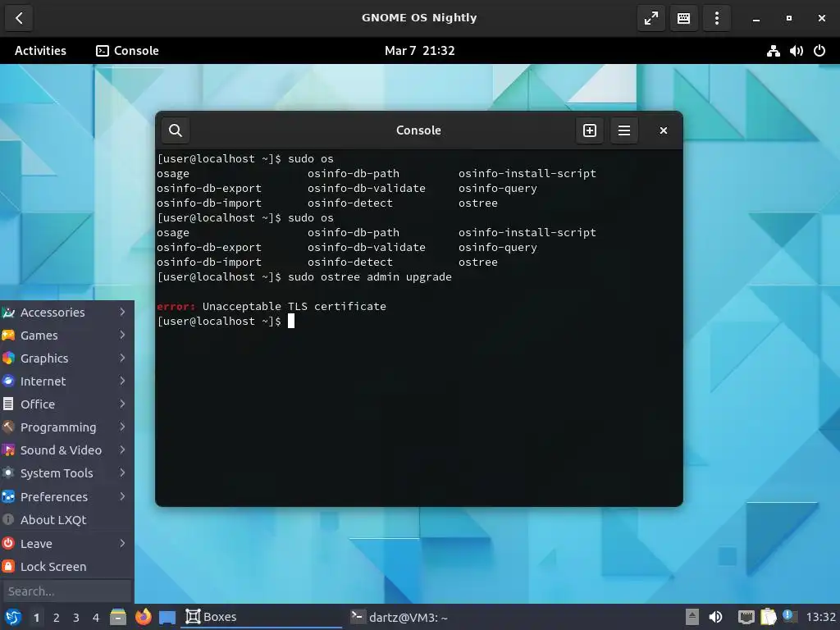Open the Console hamburger menu
Screen dimensions: 840x630
pyautogui.click(x=623, y=130)
